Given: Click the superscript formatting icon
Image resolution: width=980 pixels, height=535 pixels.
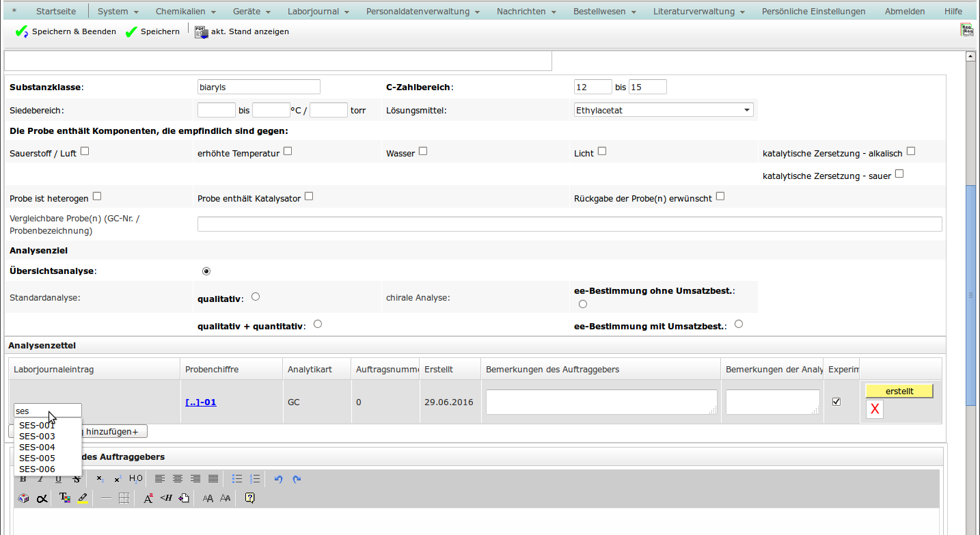Looking at the screenshot, I should (118, 478).
